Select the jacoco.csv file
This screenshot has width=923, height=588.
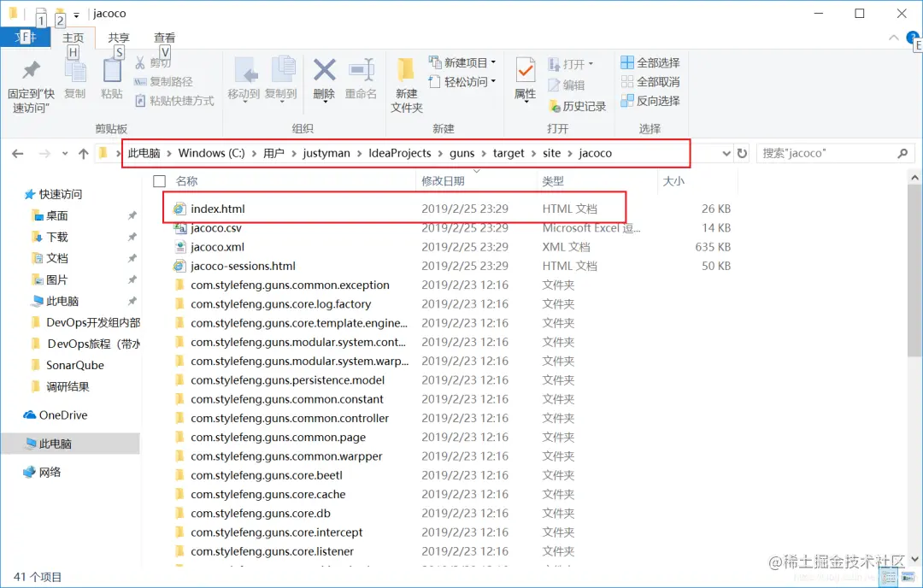point(216,228)
